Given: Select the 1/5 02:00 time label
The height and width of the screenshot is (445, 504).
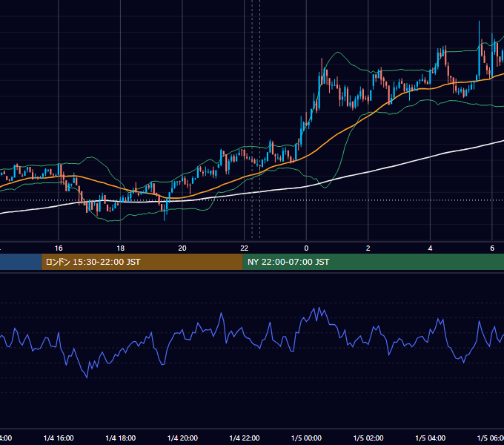Looking at the screenshot, I should pyautogui.click(x=368, y=438).
